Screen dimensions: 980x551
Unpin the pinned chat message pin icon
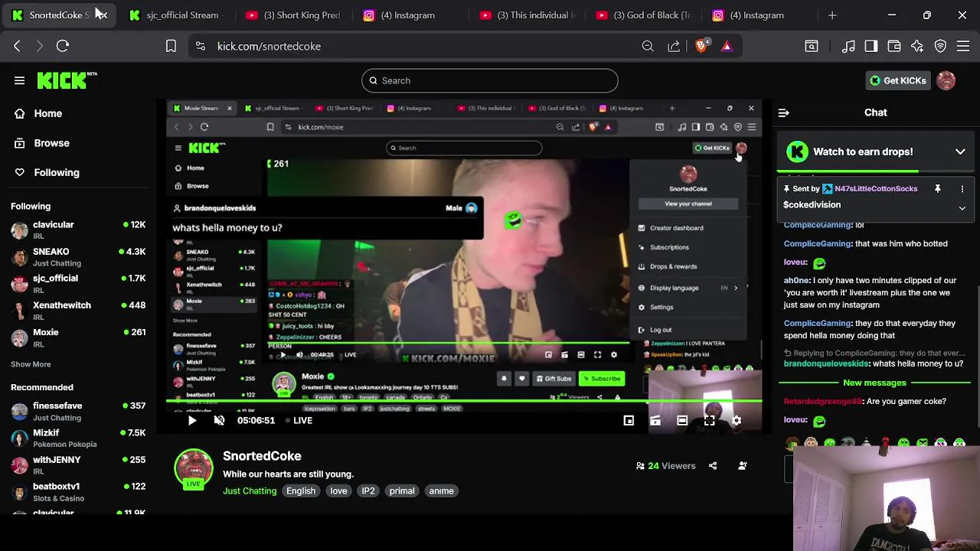[937, 188]
